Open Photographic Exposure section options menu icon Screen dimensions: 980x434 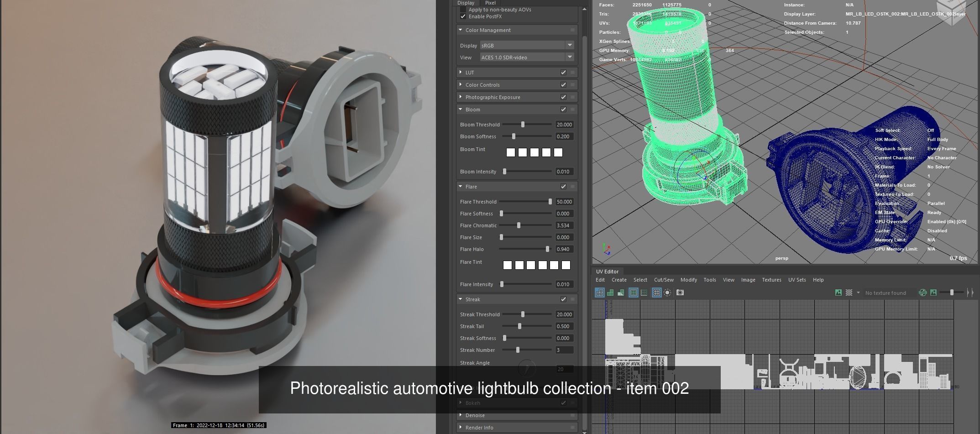point(572,97)
